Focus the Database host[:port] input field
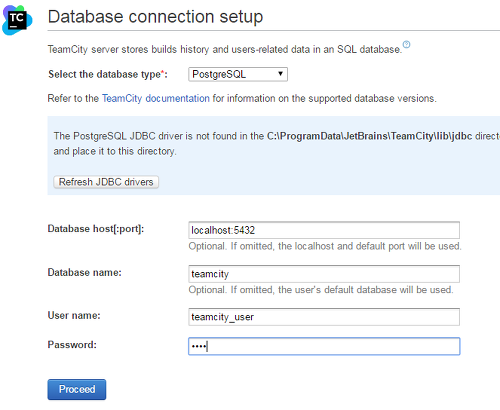The image size is (500, 410). click(x=324, y=230)
